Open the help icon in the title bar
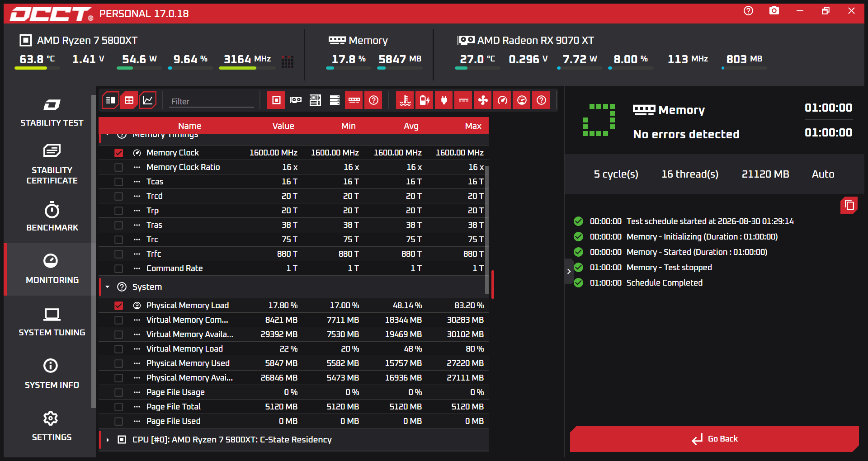The width and height of the screenshot is (868, 461). coord(748,11)
